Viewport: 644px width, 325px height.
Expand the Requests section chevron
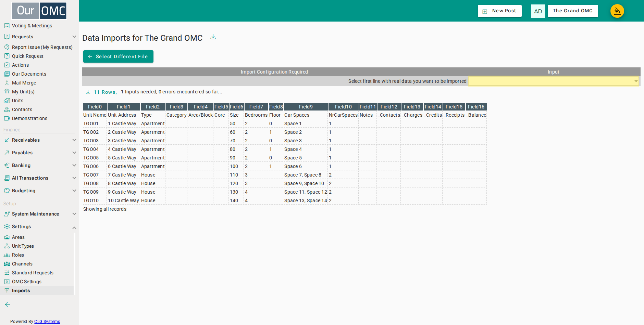[74, 37]
